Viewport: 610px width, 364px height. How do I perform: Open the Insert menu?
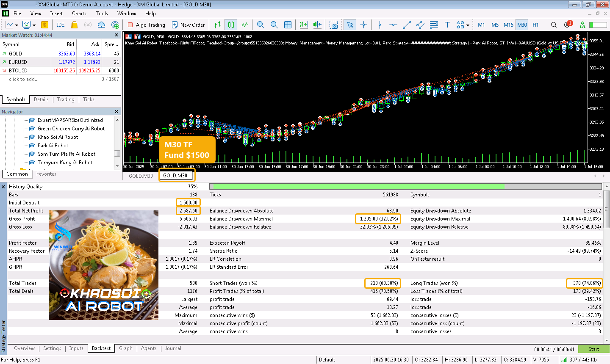(56, 14)
